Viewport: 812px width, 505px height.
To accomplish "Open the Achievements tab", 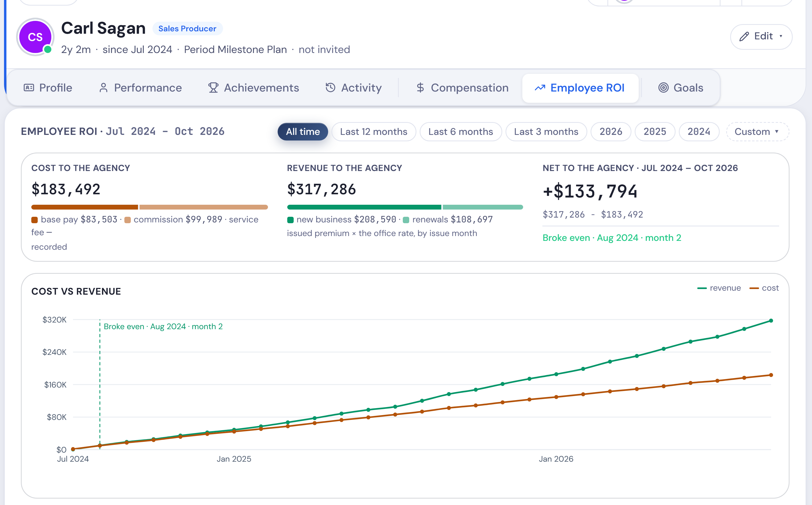I will click(x=254, y=88).
